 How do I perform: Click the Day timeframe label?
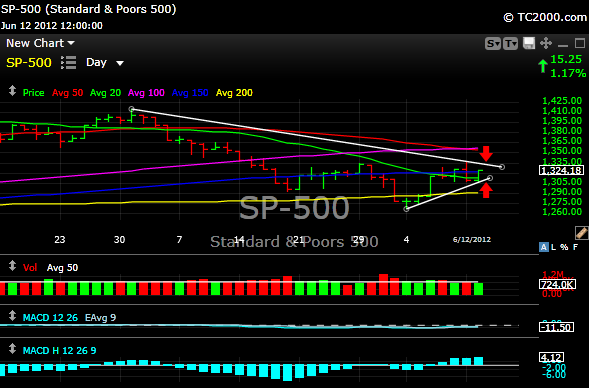pyautogui.click(x=96, y=62)
